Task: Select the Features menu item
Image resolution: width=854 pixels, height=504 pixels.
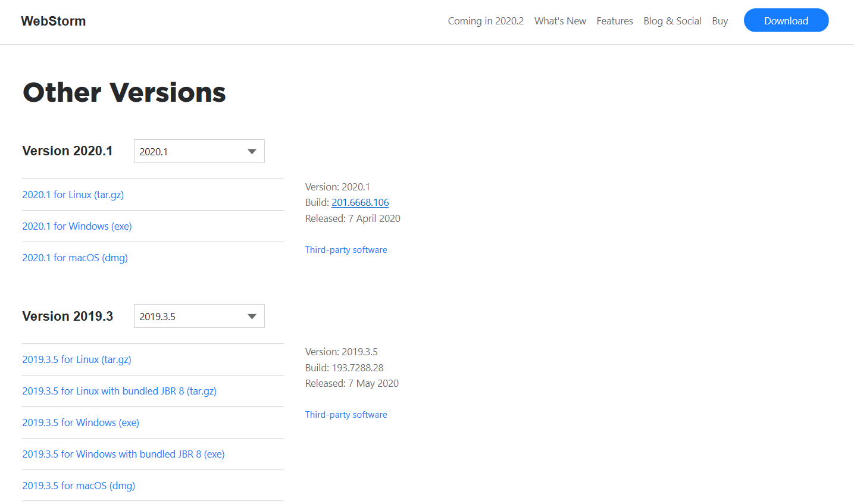Action: 614,20
